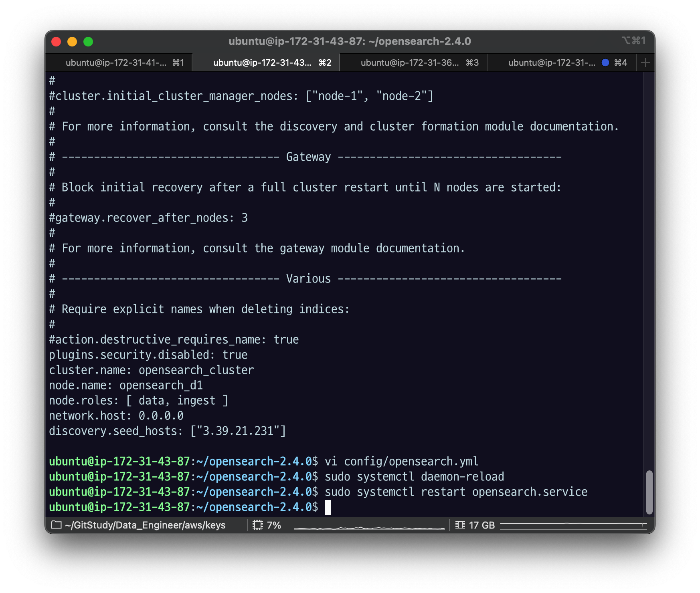
Task: Click the ⌥⌘1 shortcut indicator in title bar
Action: click(634, 41)
